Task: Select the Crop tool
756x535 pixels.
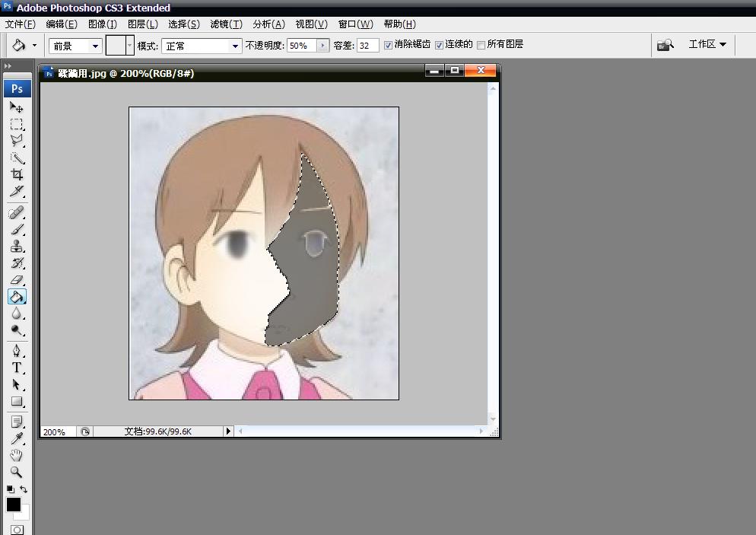Action: 17,174
